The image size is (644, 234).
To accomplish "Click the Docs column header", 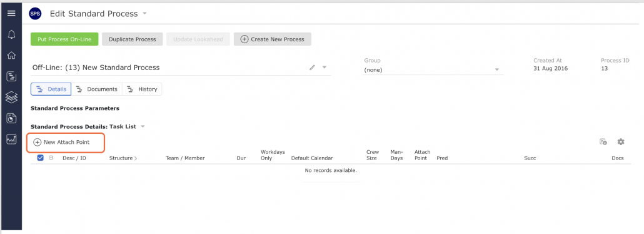I will 618,158.
